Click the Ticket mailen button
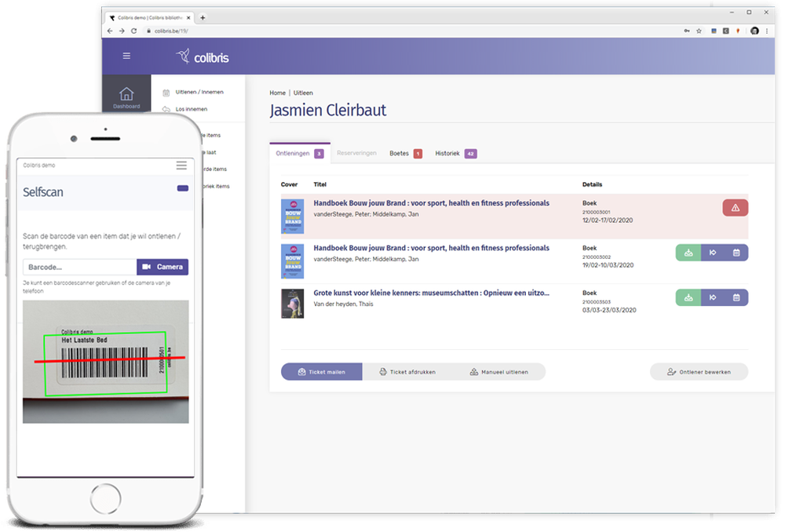Image resolution: width=785 pixels, height=532 pixels. click(x=321, y=372)
